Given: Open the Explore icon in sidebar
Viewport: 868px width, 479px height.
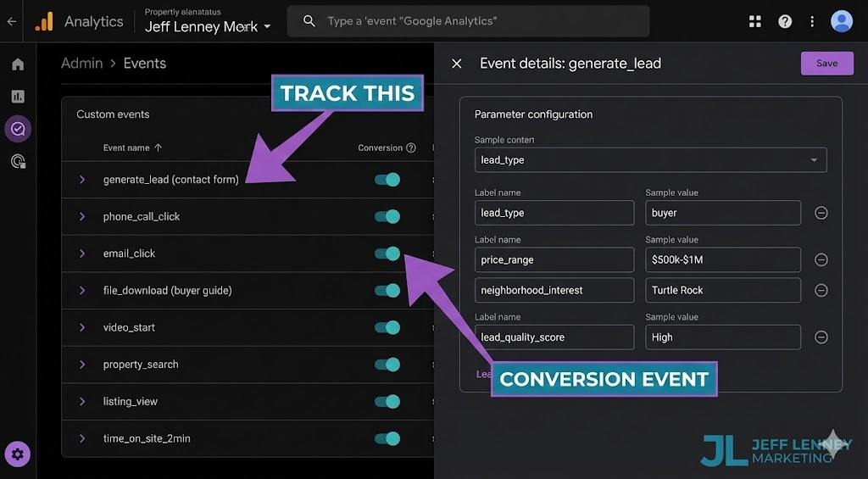Looking at the screenshot, I should pos(18,129).
